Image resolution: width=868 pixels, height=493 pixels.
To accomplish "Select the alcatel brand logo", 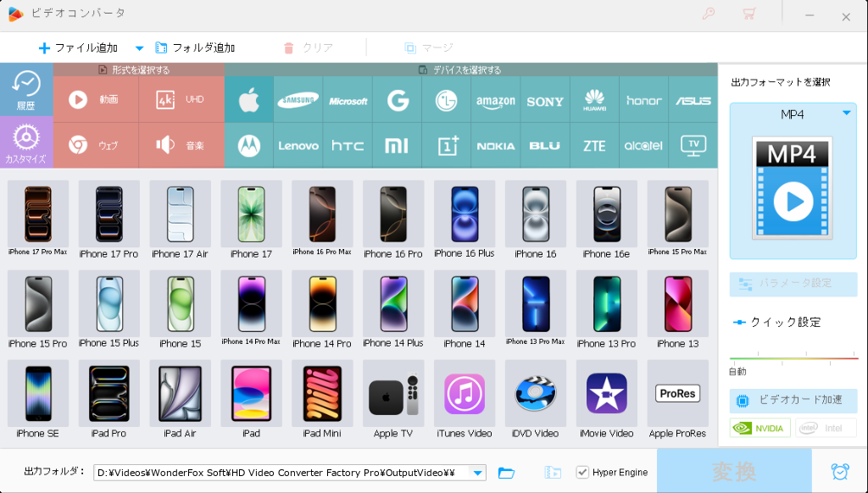I will click(x=644, y=146).
